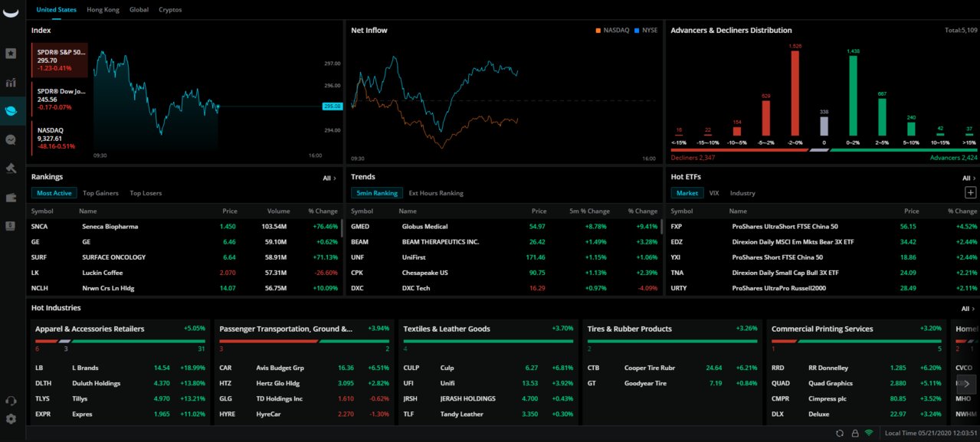The image size is (980, 442).
Task: Expand All in the Rankings panel
Action: 329,178
